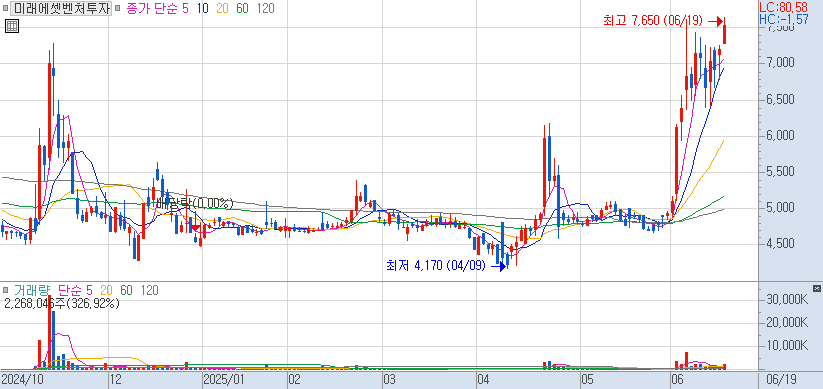
Task: Click the HC:-1,57 value
Action: pyautogui.click(x=784, y=19)
